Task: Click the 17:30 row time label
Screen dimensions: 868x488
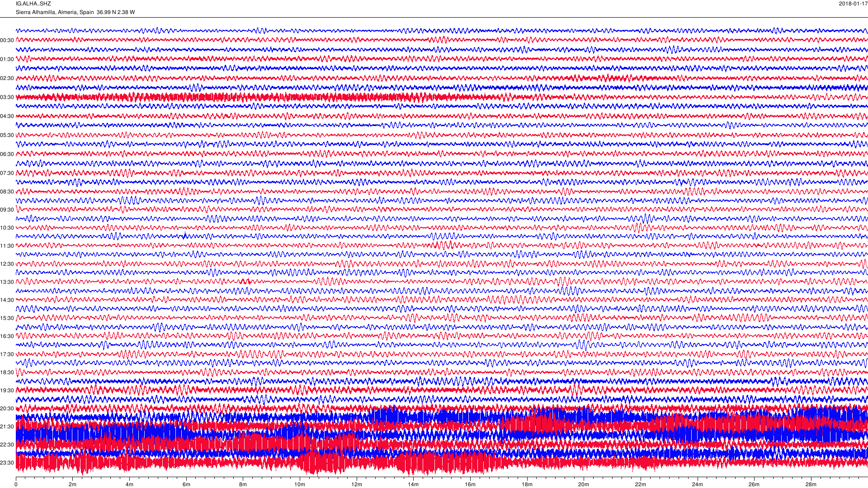Action: pyautogui.click(x=7, y=354)
